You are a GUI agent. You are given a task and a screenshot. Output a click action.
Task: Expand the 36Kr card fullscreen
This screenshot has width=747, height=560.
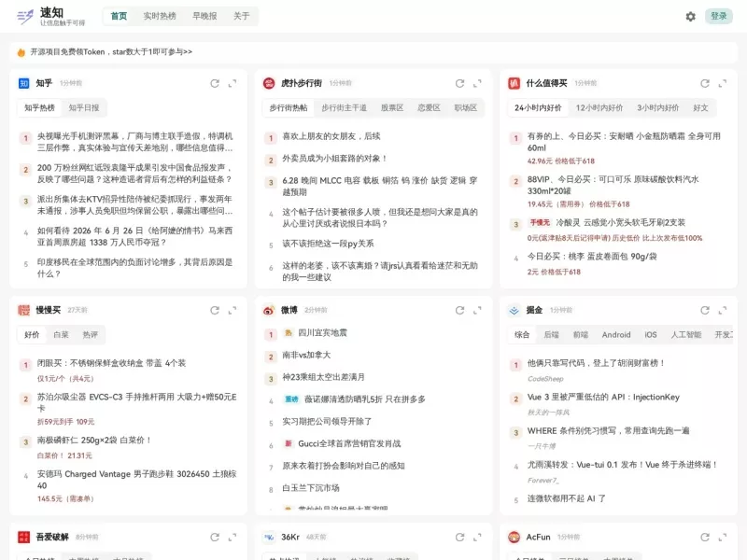click(477, 538)
